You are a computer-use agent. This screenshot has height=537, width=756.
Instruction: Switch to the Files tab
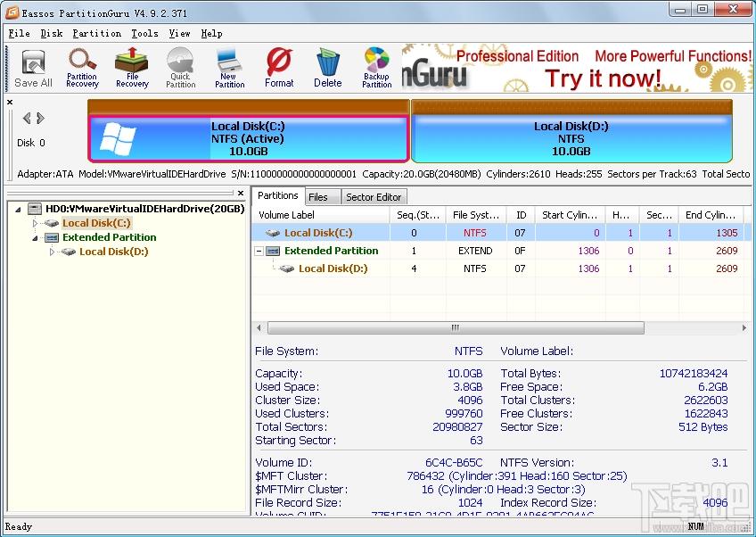(323, 197)
